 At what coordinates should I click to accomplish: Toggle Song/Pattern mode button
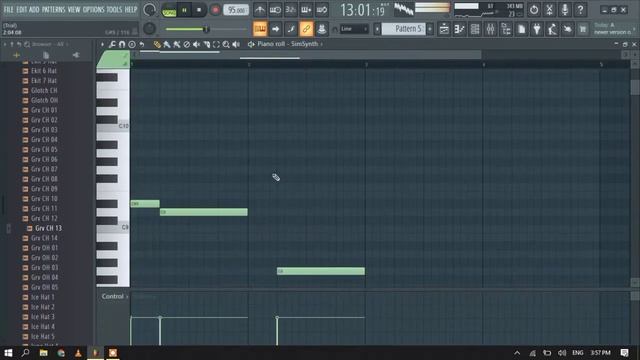169,10
